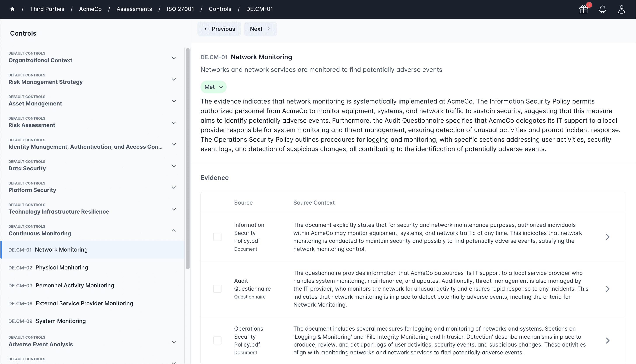Click the controls sidebar scrollbar
Screen dimensions: 636x364
(188, 159)
